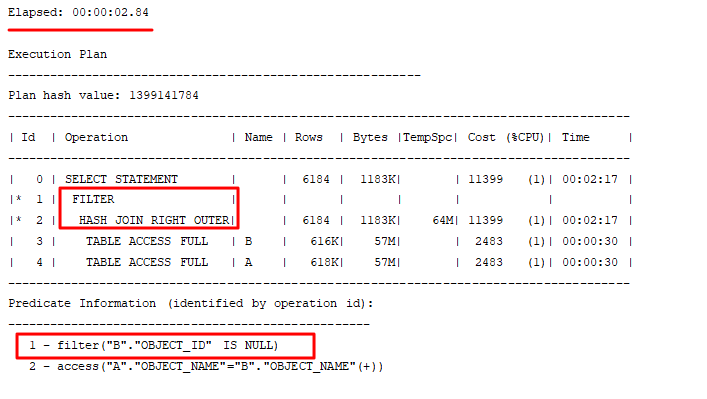Click time 00:02:17 in SELECT STATEMENT row

(x=590, y=179)
